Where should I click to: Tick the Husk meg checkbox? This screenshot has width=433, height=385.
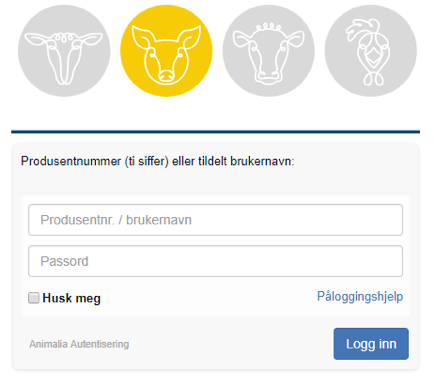click(x=34, y=298)
